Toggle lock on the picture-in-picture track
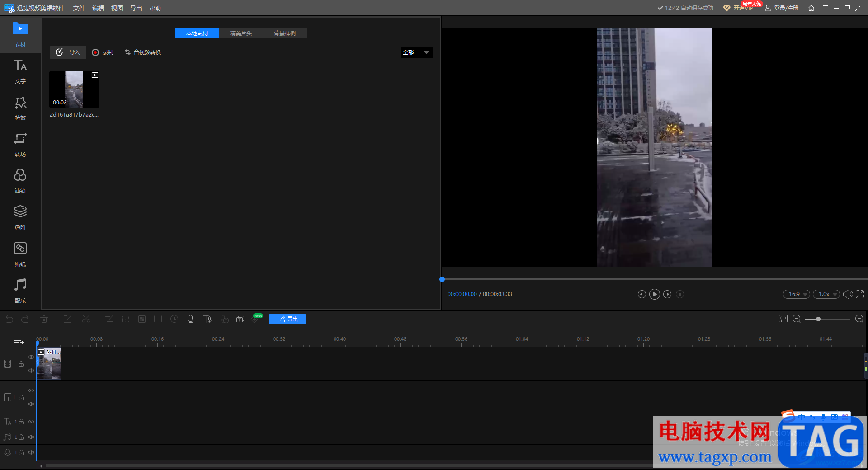The width and height of the screenshot is (868, 470). [x=21, y=397]
